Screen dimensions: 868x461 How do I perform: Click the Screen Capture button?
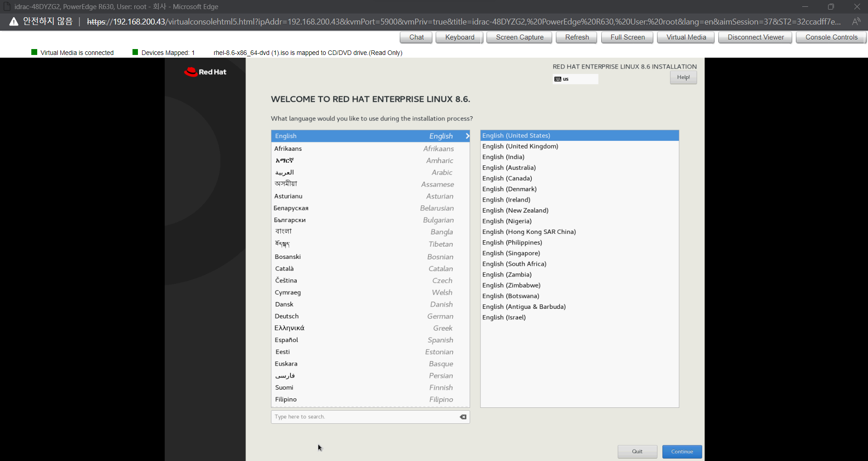tap(520, 37)
